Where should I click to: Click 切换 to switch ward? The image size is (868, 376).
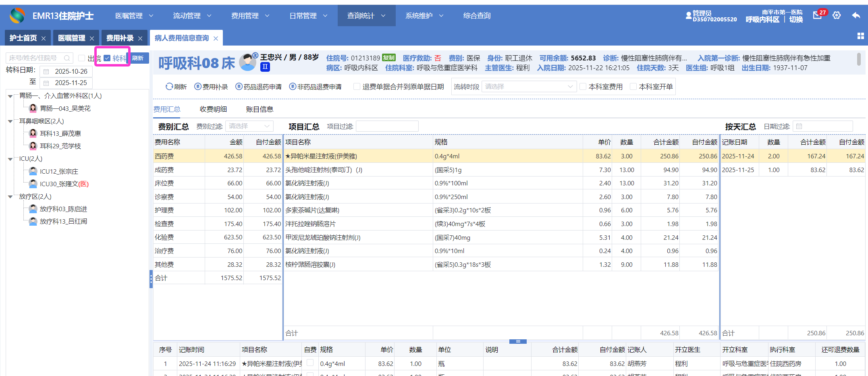point(796,19)
